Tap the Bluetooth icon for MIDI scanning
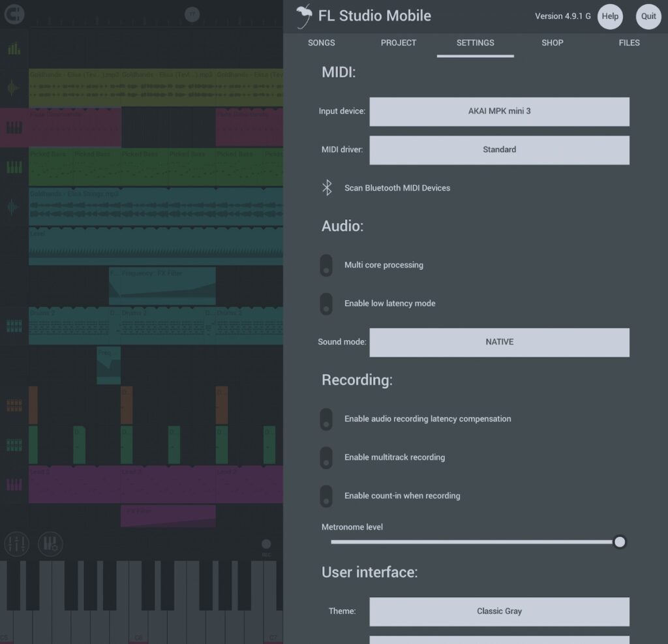Screen dimensions: 668x644 327,188
